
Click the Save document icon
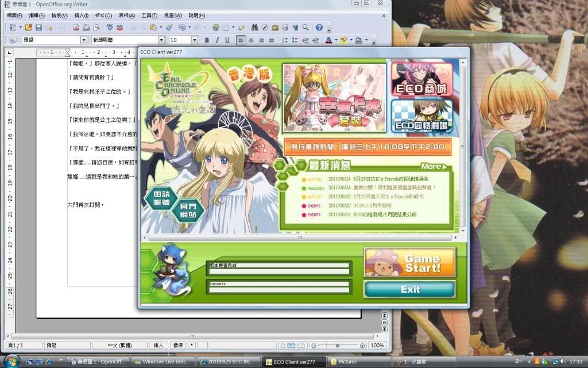pos(38,27)
